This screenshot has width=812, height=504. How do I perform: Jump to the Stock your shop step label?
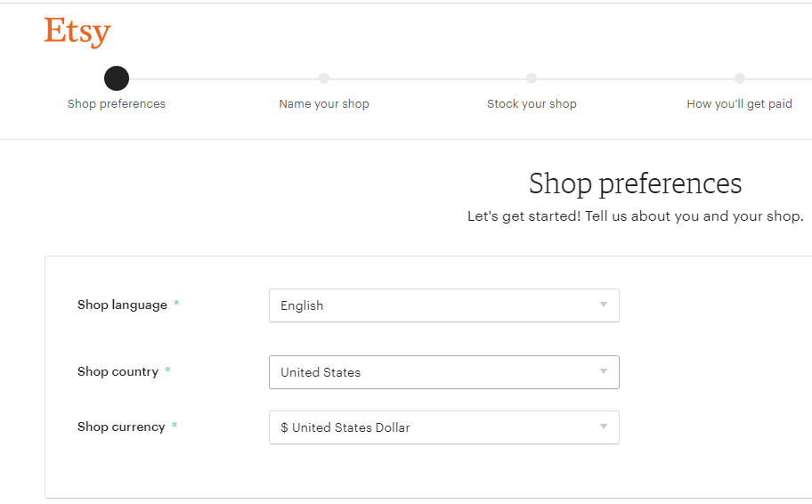532,104
